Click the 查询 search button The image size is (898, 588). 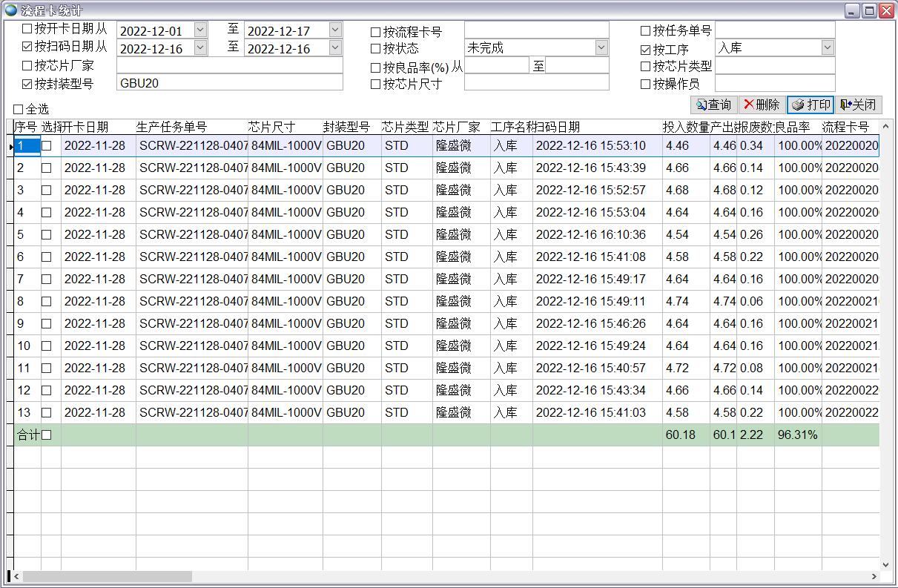[x=713, y=105]
